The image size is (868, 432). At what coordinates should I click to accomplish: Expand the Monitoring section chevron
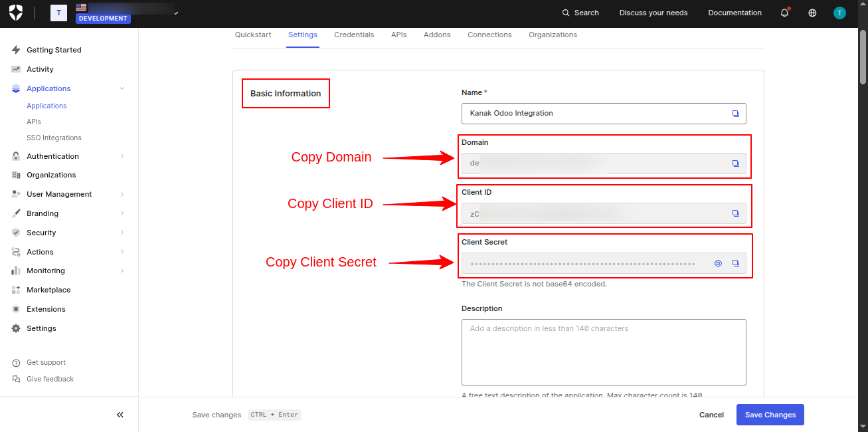click(122, 270)
